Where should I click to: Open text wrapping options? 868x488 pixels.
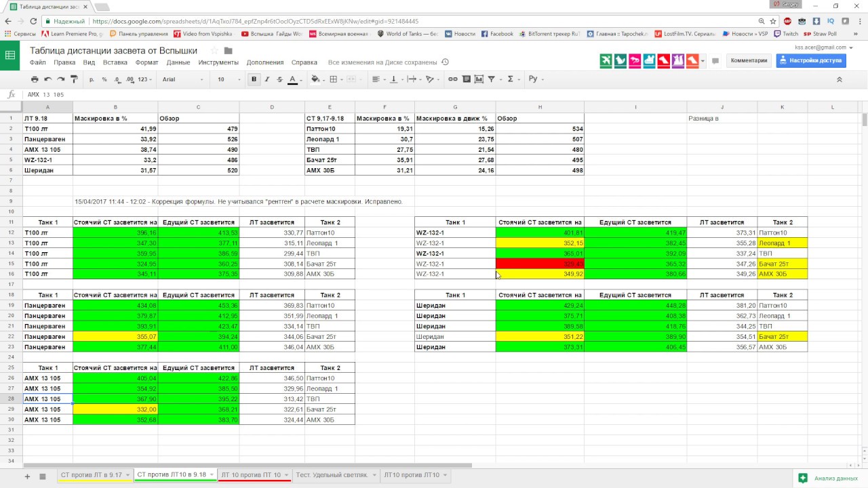pos(412,79)
